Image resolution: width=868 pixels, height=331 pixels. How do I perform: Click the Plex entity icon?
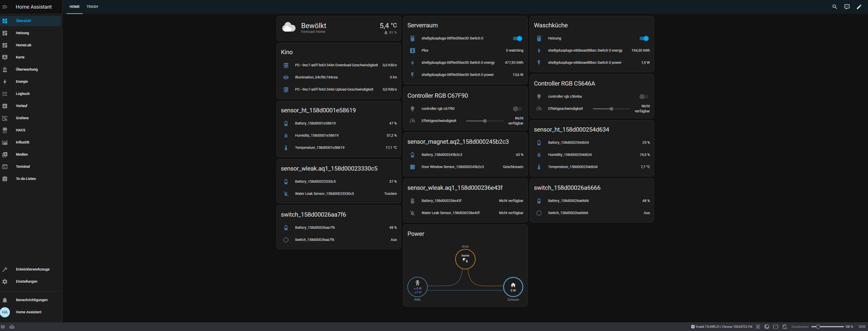tap(412, 51)
